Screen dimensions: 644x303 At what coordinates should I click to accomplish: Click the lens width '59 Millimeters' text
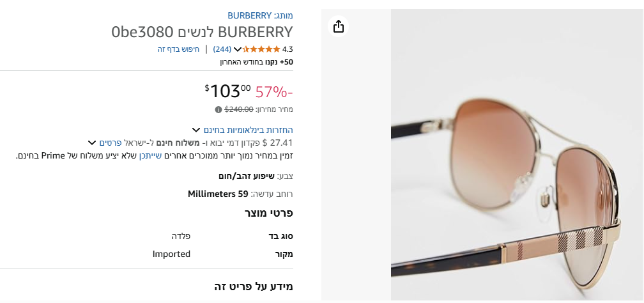(x=218, y=194)
